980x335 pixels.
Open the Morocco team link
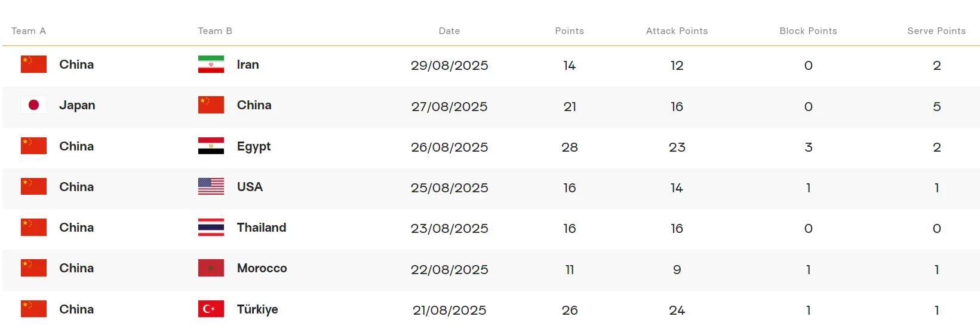point(262,268)
